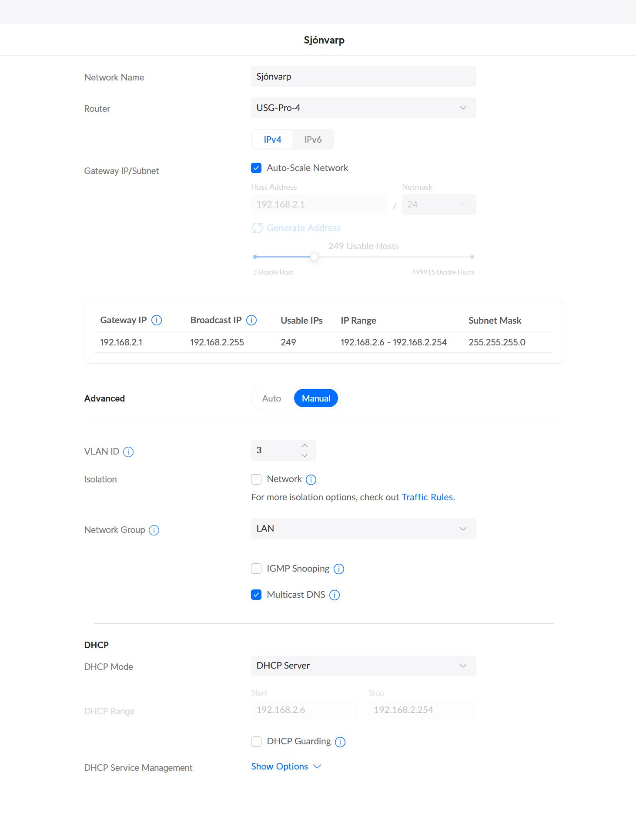The height and width of the screenshot is (840, 636).
Task: Open the Traffic Rules link
Action: click(x=427, y=497)
